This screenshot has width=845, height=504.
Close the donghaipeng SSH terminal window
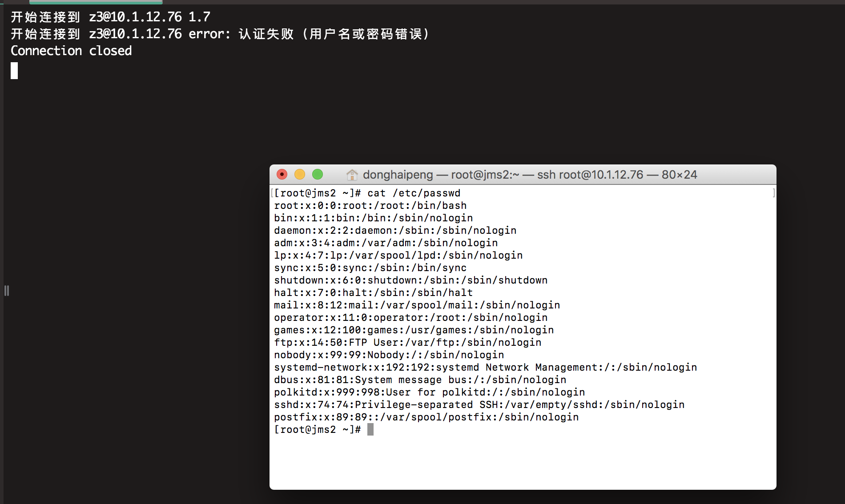(282, 174)
